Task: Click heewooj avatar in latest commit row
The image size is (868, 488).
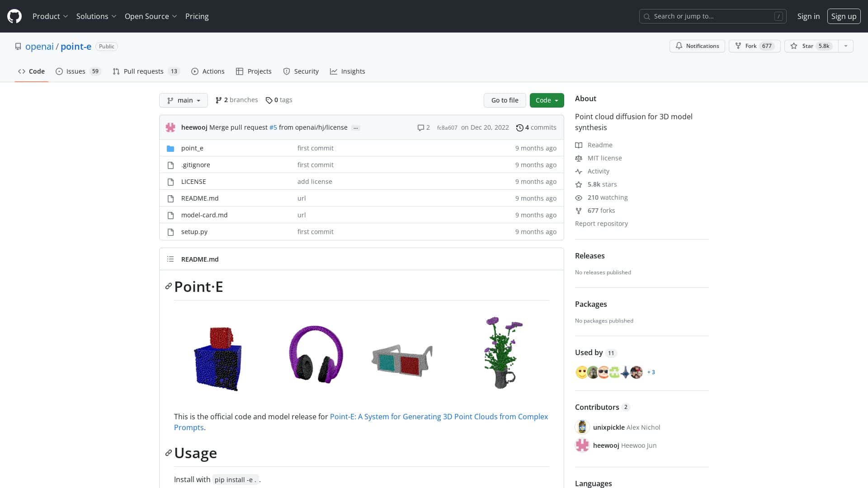Action: [170, 127]
